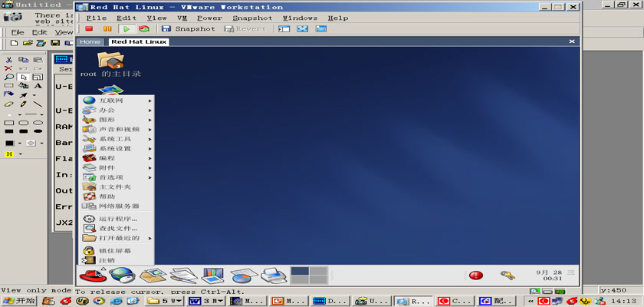
Task: Select the Red Hat Linux tab
Action: [139, 41]
